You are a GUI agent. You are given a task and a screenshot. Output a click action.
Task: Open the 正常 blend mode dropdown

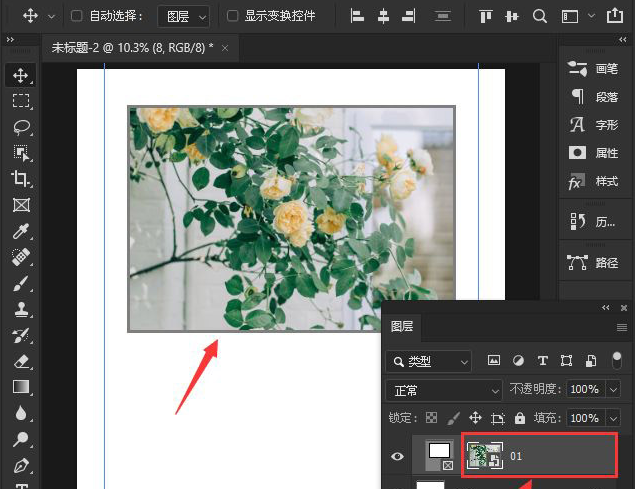444,391
